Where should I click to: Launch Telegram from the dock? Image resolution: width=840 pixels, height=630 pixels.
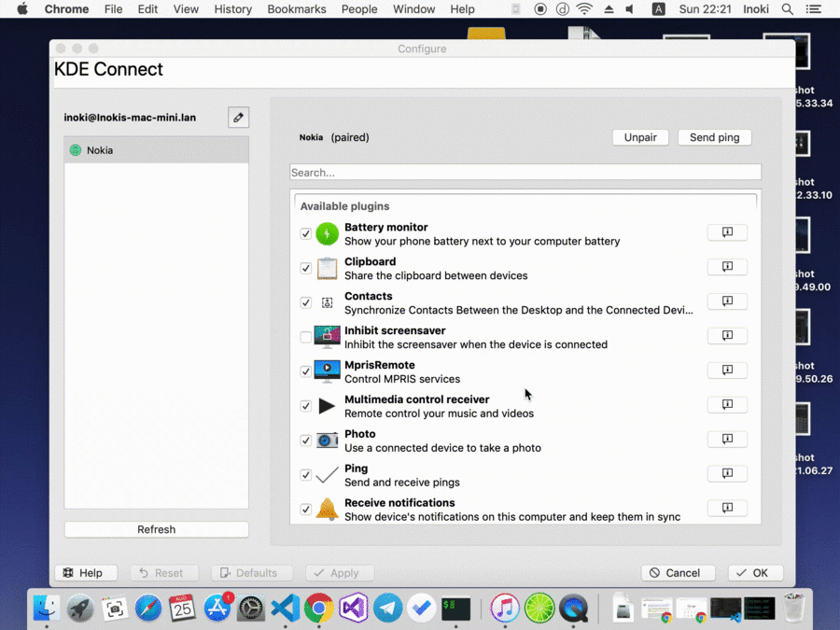(388, 609)
